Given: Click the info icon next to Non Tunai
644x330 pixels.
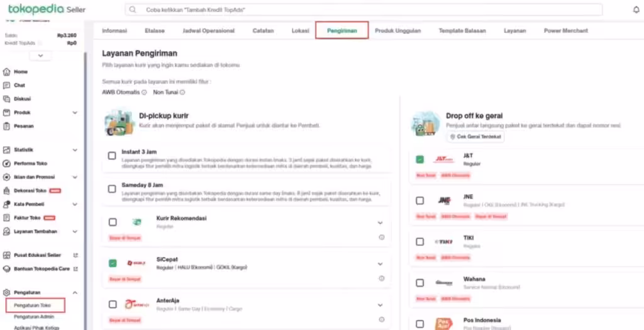Looking at the screenshot, I should click(182, 93).
